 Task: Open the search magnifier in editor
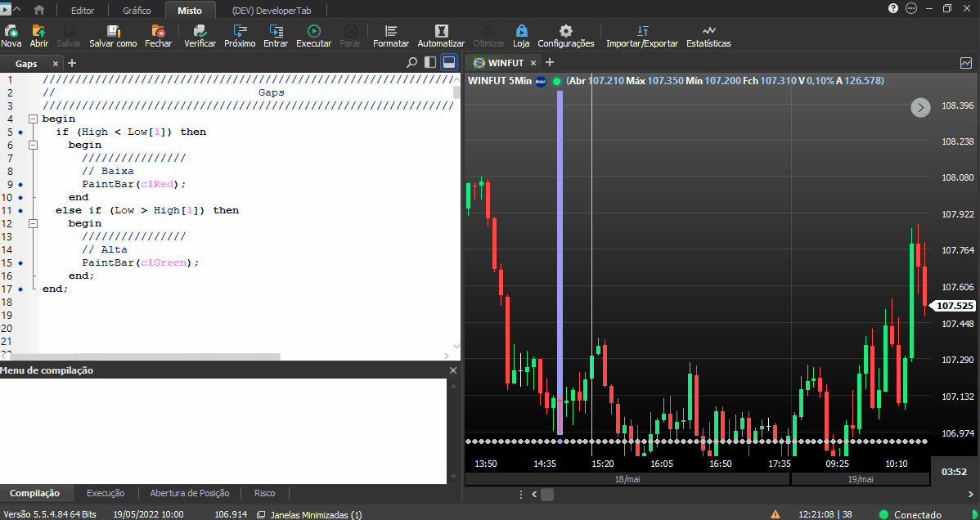(411, 62)
